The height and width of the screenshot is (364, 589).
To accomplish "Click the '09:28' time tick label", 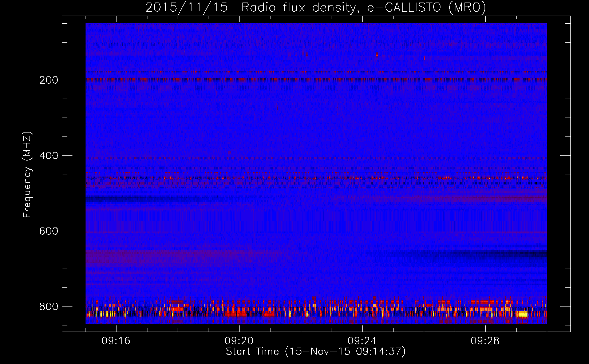I will (x=485, y=341).
